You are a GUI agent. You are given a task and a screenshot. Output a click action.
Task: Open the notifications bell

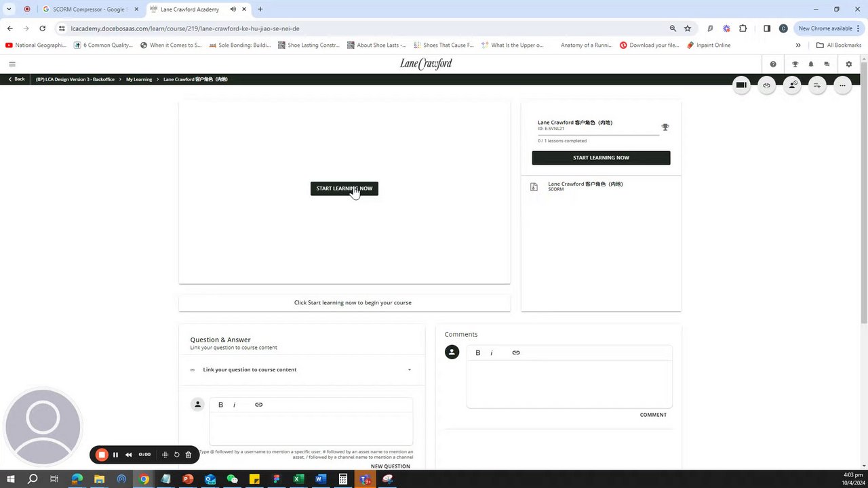(811, 64)
